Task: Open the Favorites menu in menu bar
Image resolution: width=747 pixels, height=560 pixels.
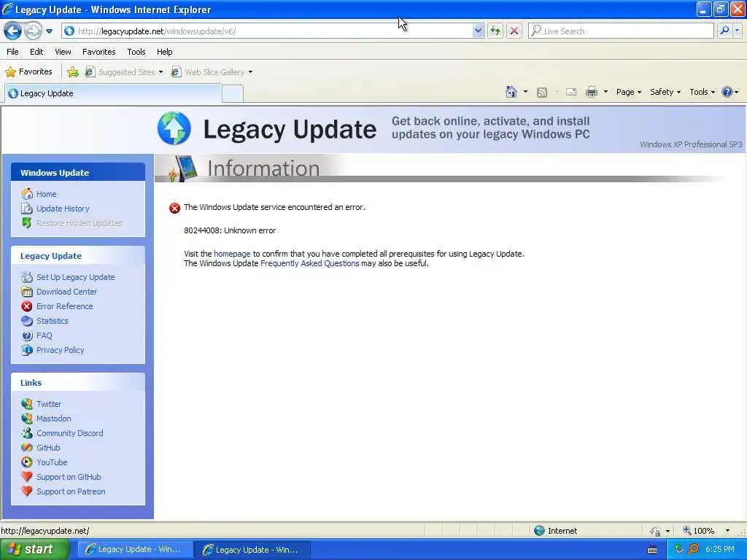Action: 98,52
